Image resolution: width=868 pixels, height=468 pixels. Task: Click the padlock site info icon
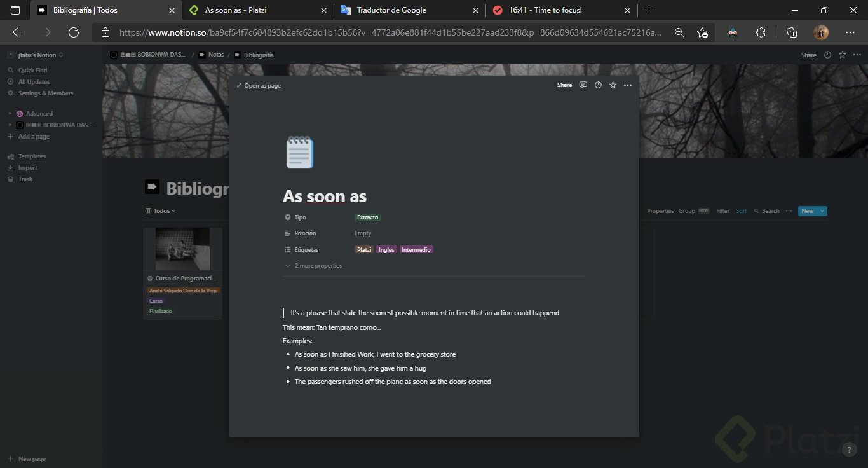click(105, 32)
